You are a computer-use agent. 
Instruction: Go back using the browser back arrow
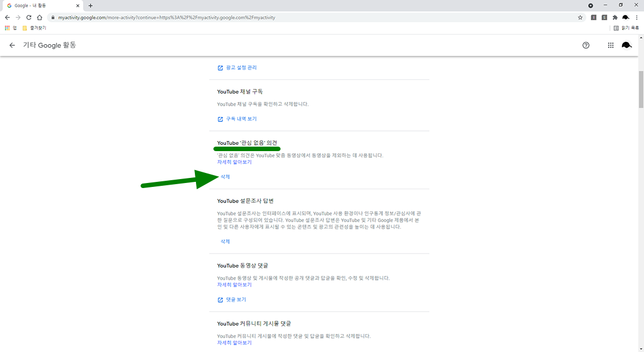[x=7, y=18]
